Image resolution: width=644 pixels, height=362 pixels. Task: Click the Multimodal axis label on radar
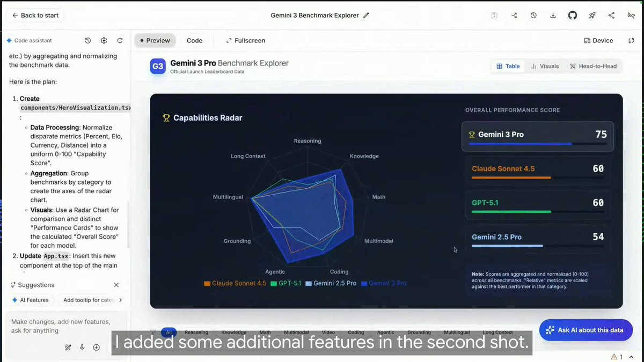(379, 241)
